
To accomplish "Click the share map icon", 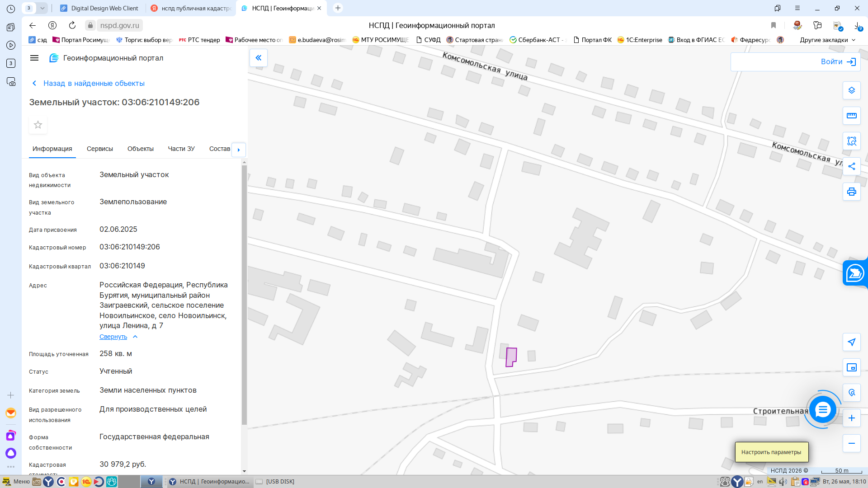I will click(x=851, y=166).
